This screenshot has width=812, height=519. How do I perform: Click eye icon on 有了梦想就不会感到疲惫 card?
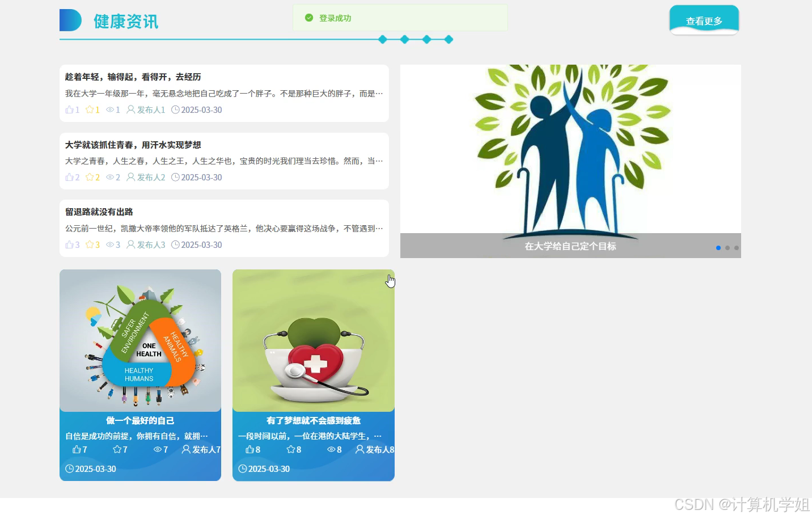tap(331, 449)
